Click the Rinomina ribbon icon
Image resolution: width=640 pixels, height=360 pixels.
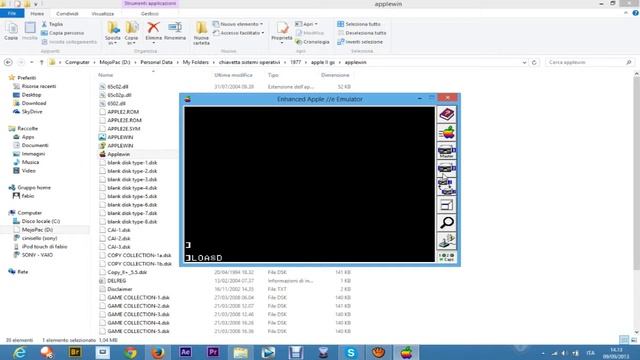point(175,28)
